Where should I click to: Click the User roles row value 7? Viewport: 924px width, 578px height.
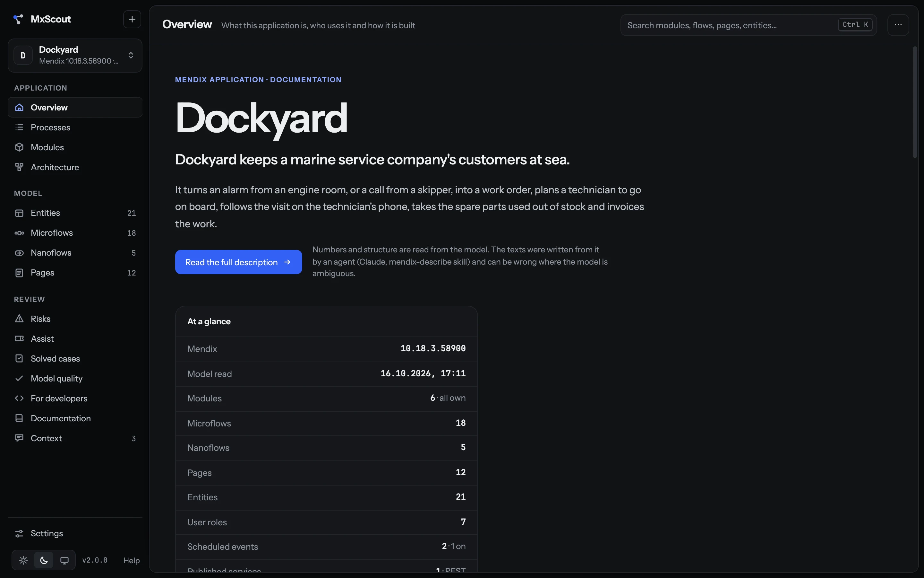(x=463, y=522)
